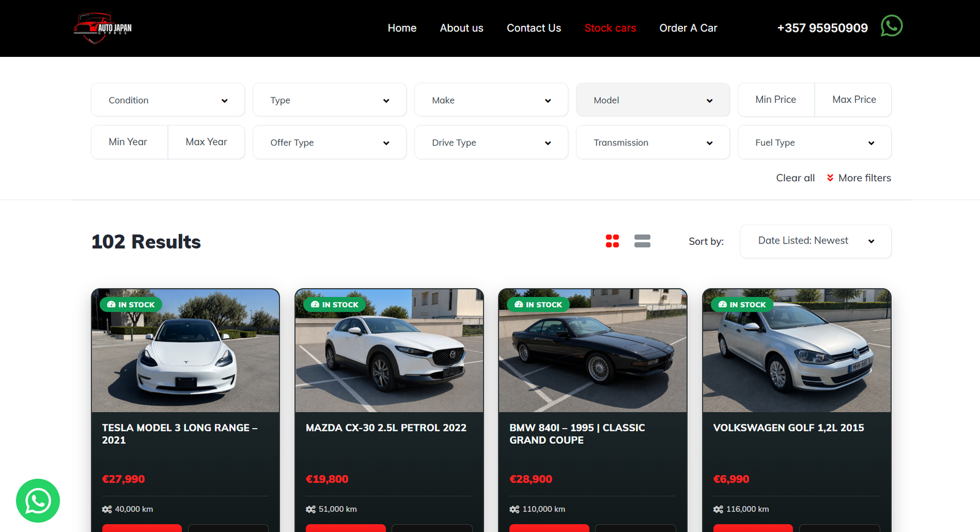Go to Home page
This screenshot has width=980, height=532.
(402, 28)
